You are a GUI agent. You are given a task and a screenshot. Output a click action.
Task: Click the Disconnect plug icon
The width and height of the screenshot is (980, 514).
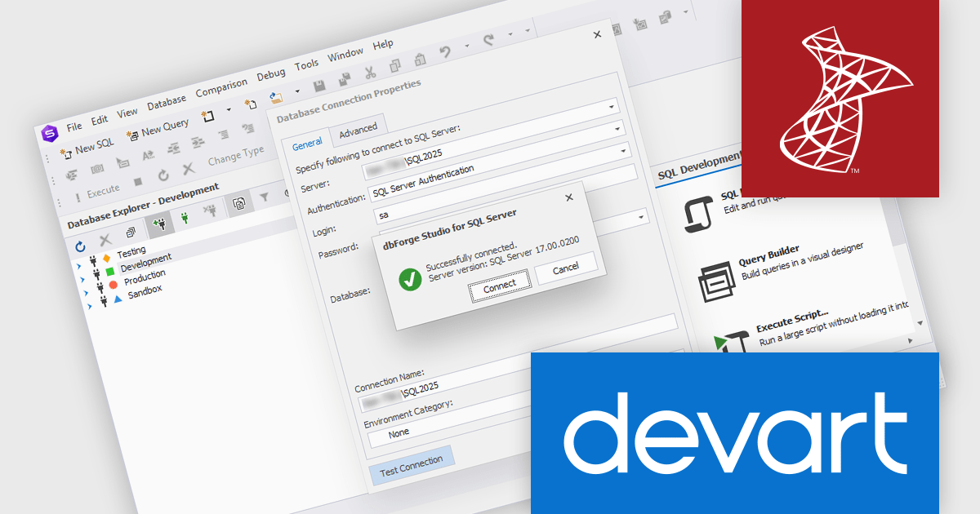pyautogui.click(x=211, y=211)
